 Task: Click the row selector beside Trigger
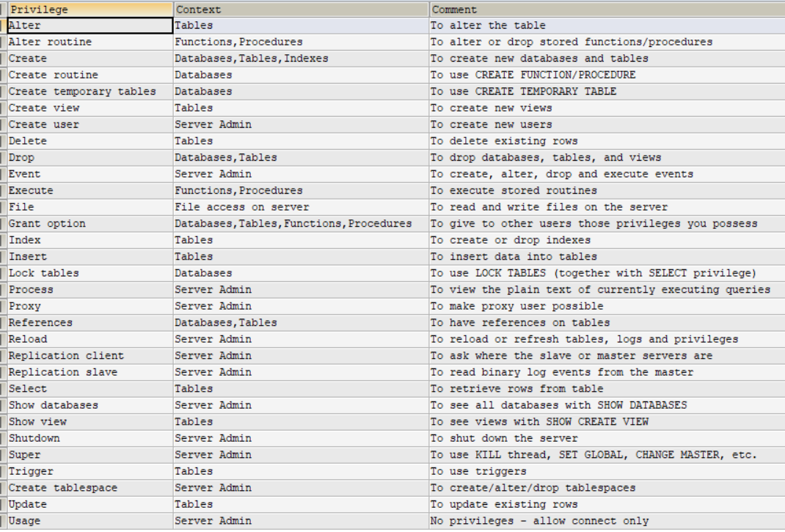(3, 471)
